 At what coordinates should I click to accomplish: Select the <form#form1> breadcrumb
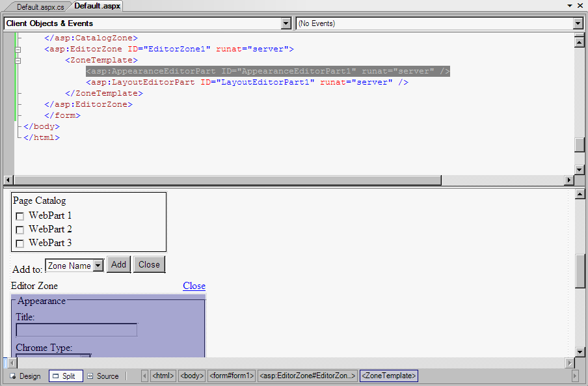[x=232, y=376]
